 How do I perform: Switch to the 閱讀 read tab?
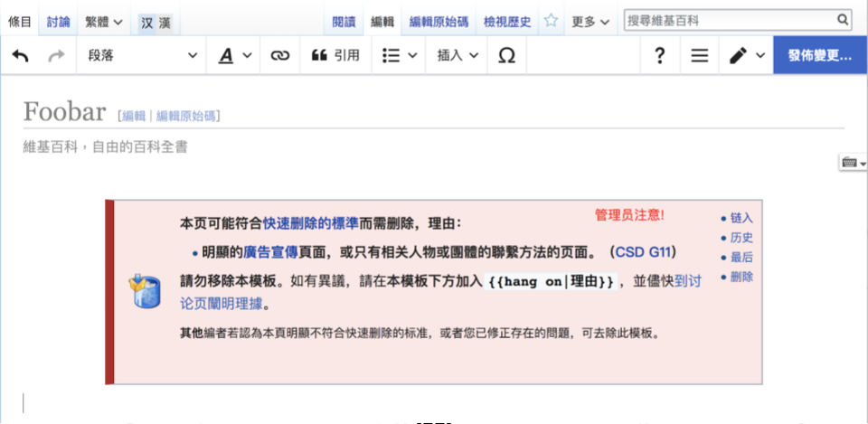point(344,22)
